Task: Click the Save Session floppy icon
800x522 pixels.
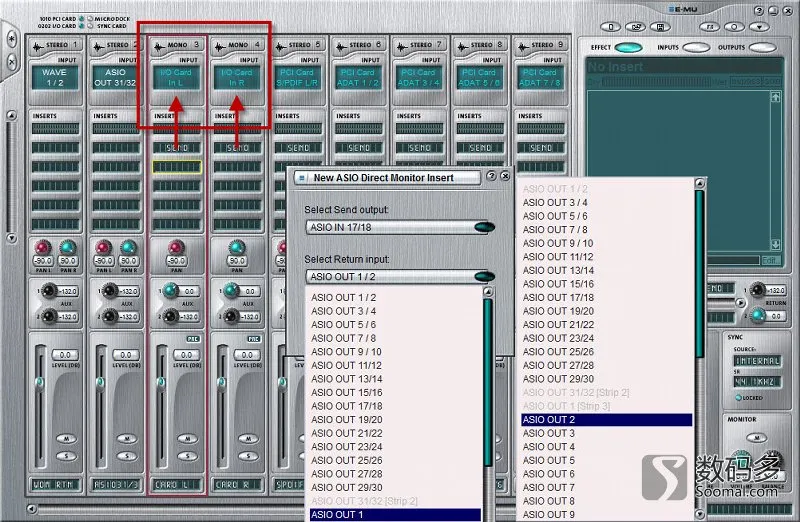Action: tap(660, 27)
